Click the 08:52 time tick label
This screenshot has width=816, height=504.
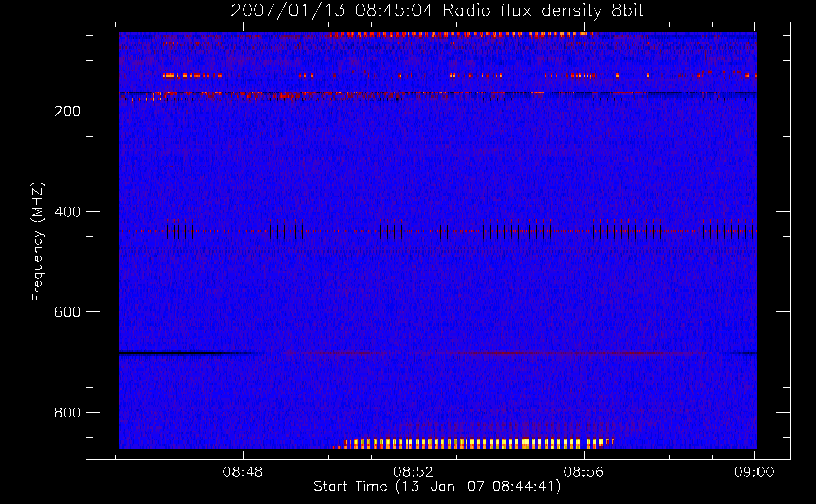coord(414,472)
